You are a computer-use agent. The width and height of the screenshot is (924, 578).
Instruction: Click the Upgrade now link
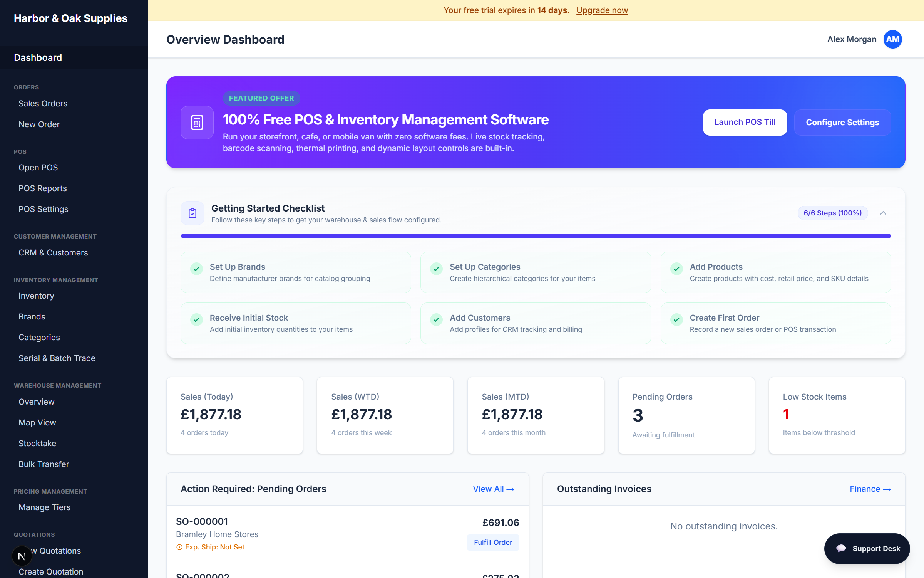coord(602,10)
